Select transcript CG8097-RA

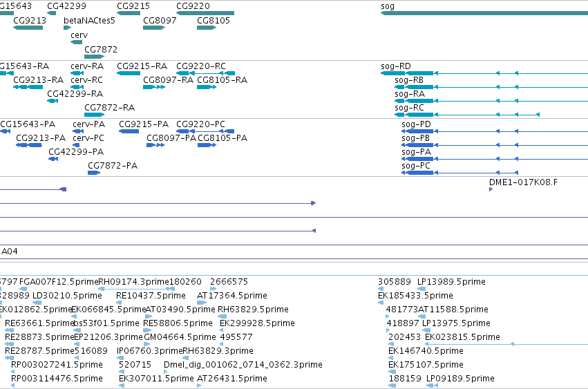click(154, 87)
